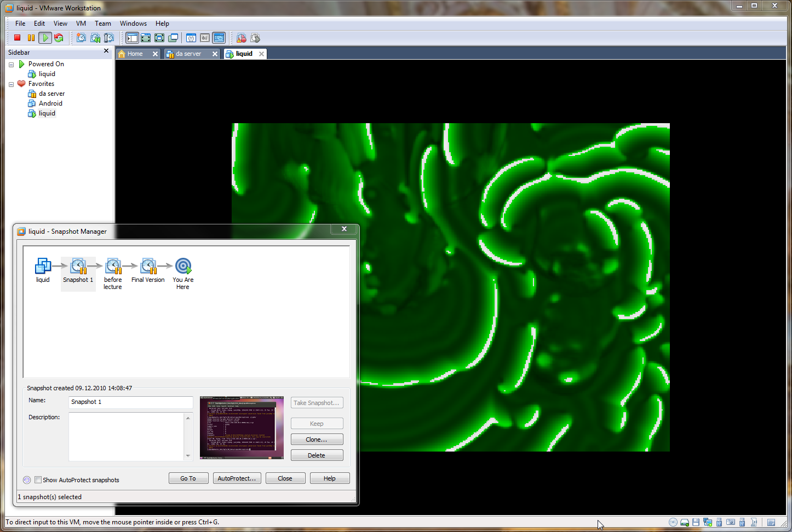Click the snapshot Name input field
The width and height of the screenshot is (792, 532).
point(131,402)
